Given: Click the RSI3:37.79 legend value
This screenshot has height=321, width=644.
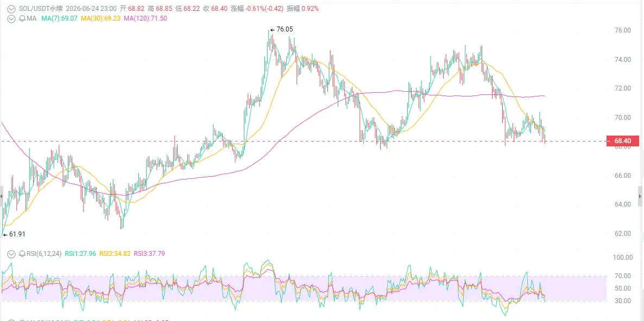Looking at the screenshot, I should click(149, 254).
